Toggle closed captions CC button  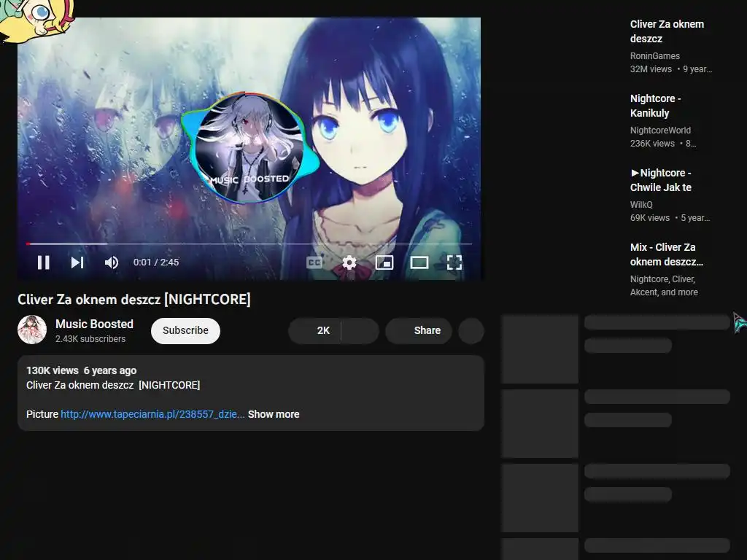(x=314, y=262)
